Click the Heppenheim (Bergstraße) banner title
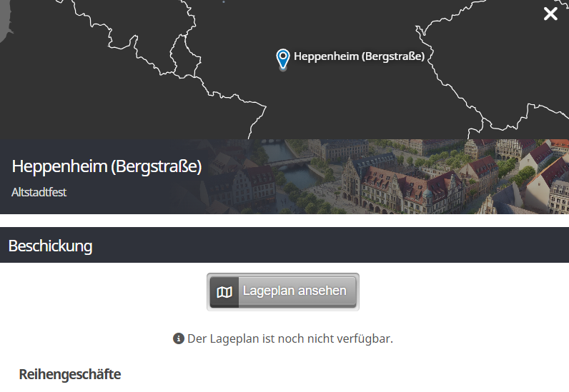569x392 pixels. pos(107,167)
